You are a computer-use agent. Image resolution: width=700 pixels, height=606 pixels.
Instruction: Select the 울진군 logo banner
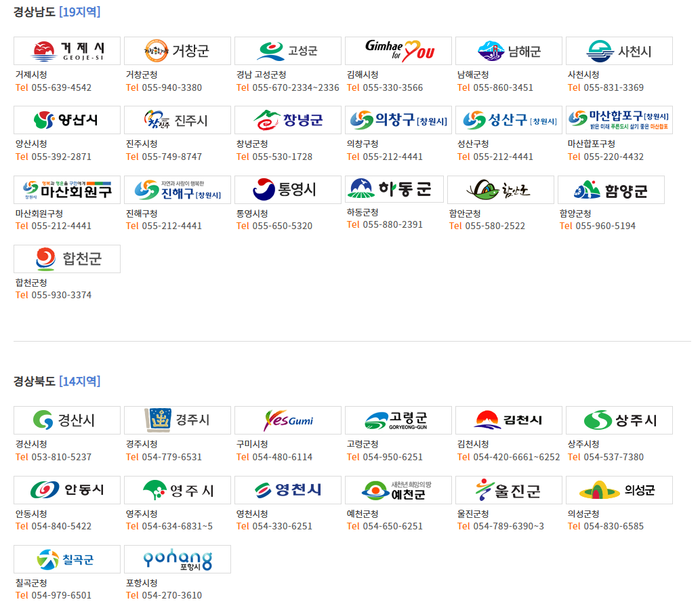coord(509,490)
